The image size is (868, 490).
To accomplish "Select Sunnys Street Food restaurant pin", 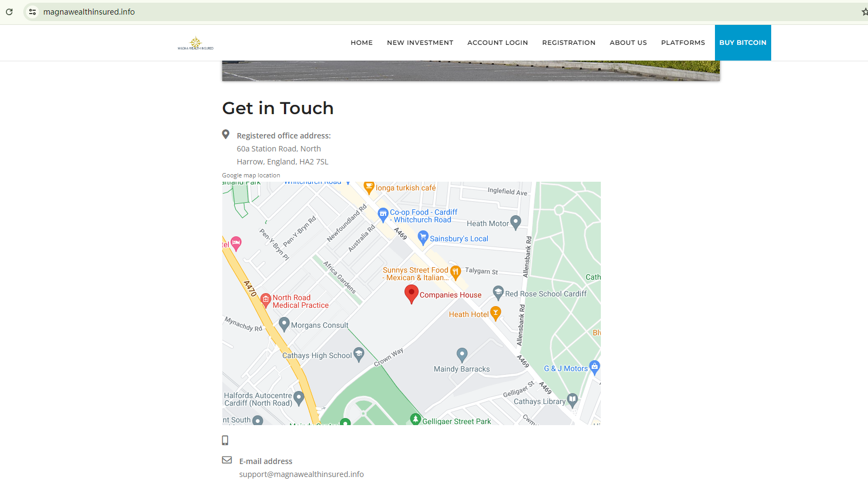I will click(455, 273).
